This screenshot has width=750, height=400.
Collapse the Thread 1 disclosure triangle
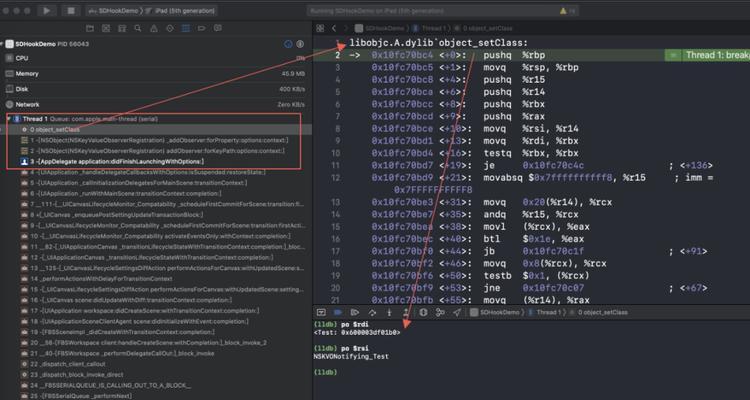(x=9, y=119)
